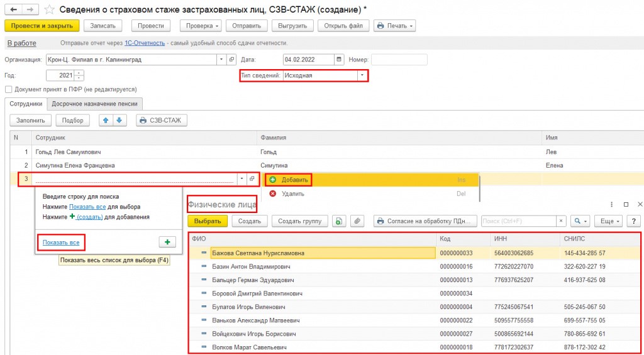Open selected employee form icon in row 3
644x355 pixels.
coord(252,179)
